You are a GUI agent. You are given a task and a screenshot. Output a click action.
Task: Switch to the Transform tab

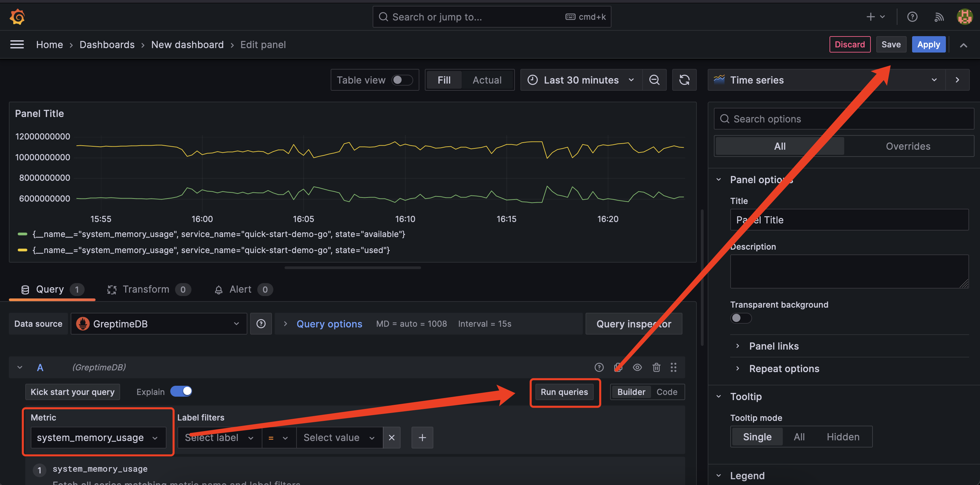coord(146,289)
